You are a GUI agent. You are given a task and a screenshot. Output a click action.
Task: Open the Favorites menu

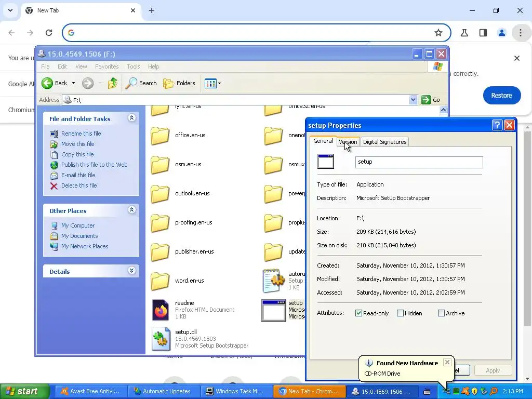tap(107, 66)
